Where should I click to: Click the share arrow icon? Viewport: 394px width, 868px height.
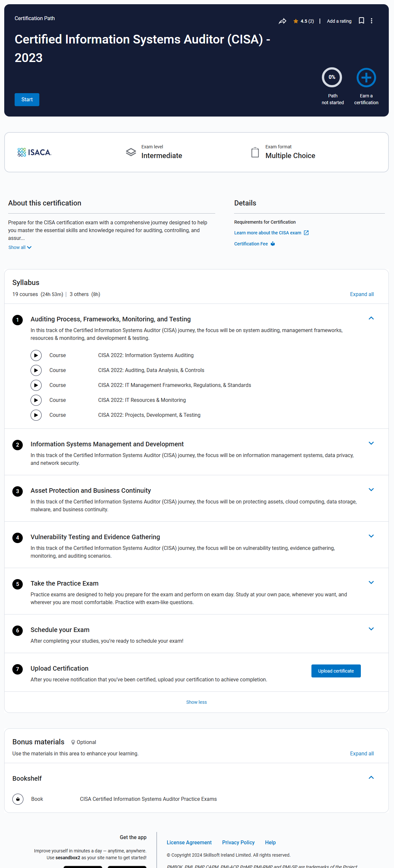[282, 21]
